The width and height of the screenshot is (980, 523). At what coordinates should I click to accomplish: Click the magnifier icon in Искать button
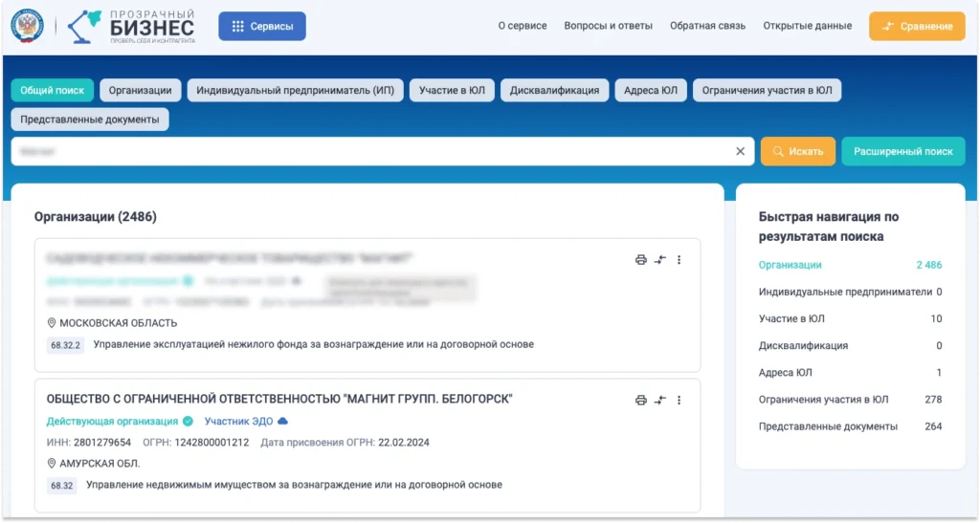point(778,152)
